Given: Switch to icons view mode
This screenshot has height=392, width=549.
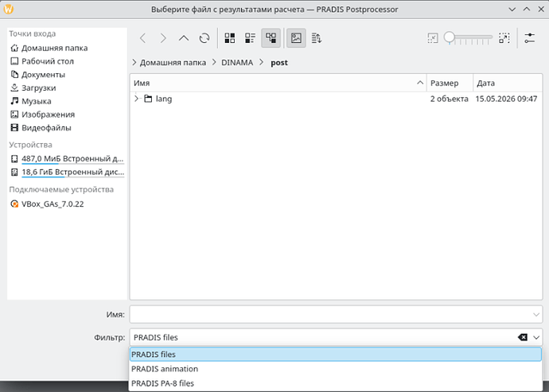Looking at the screenshot, I should coord(230,38).
